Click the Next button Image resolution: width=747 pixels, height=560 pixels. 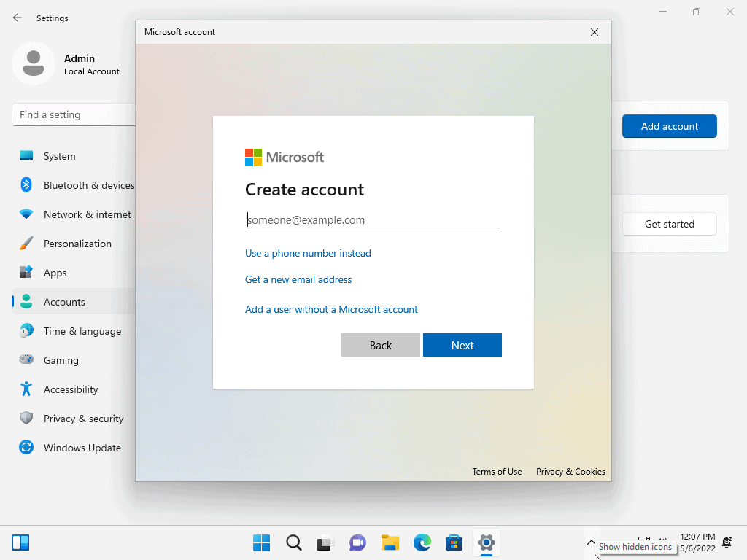click(x=462, y=344)
